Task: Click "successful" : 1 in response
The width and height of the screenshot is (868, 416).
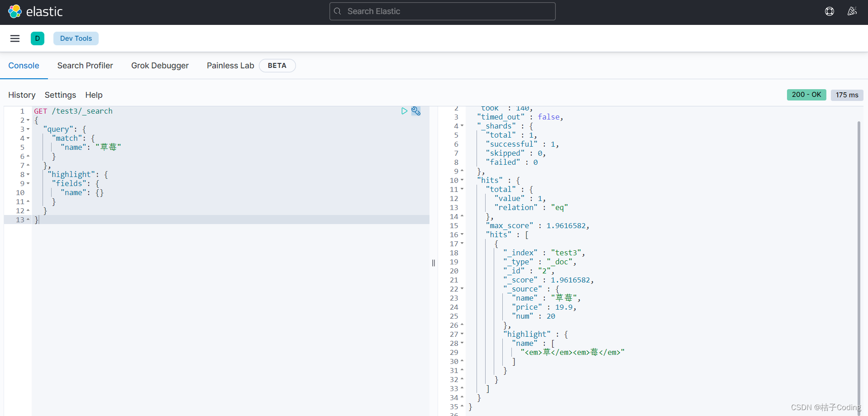Action: coord(523,144)
